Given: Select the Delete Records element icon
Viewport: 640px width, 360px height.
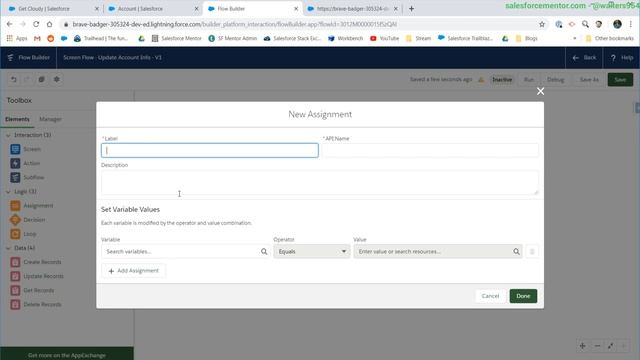Looking at the screenshot, I should click(15, 304).
